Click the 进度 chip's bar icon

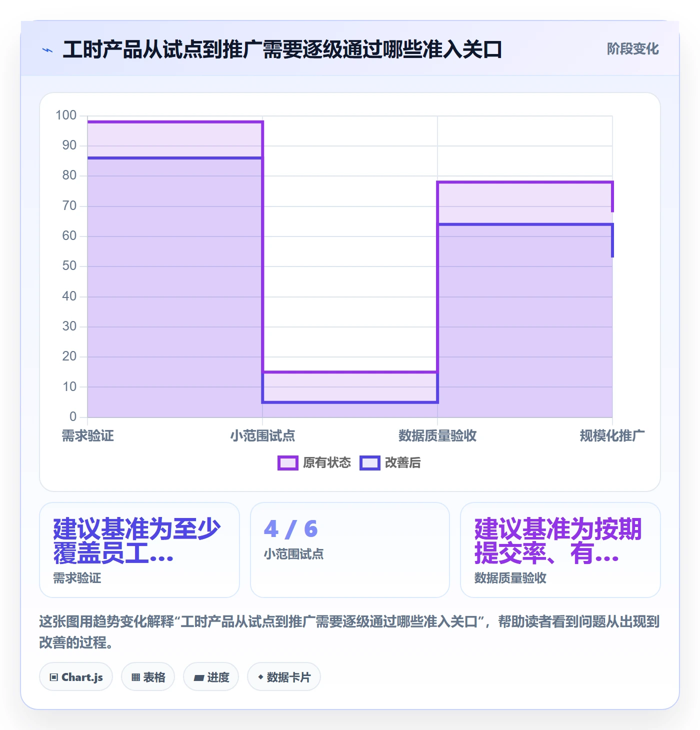click(199, 678)
